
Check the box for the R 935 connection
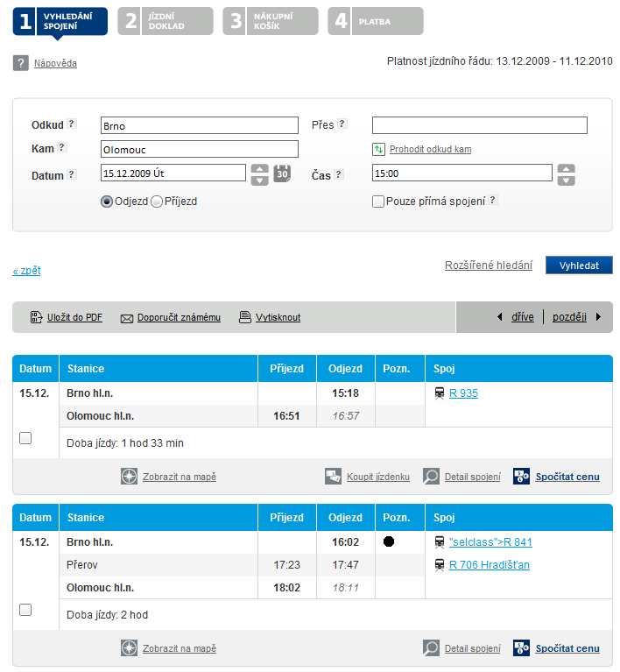point(25,438)
